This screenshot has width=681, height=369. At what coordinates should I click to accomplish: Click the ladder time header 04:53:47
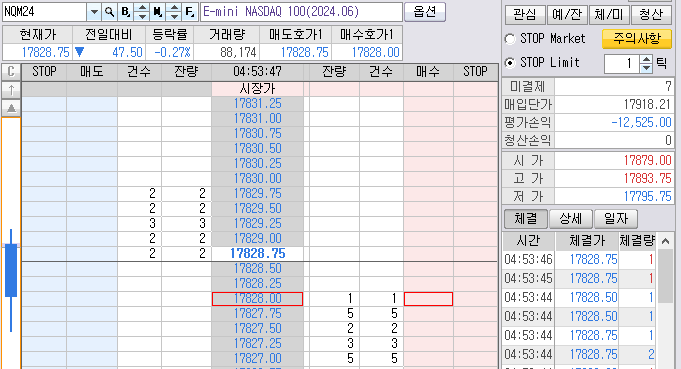[x=258, y=72]
